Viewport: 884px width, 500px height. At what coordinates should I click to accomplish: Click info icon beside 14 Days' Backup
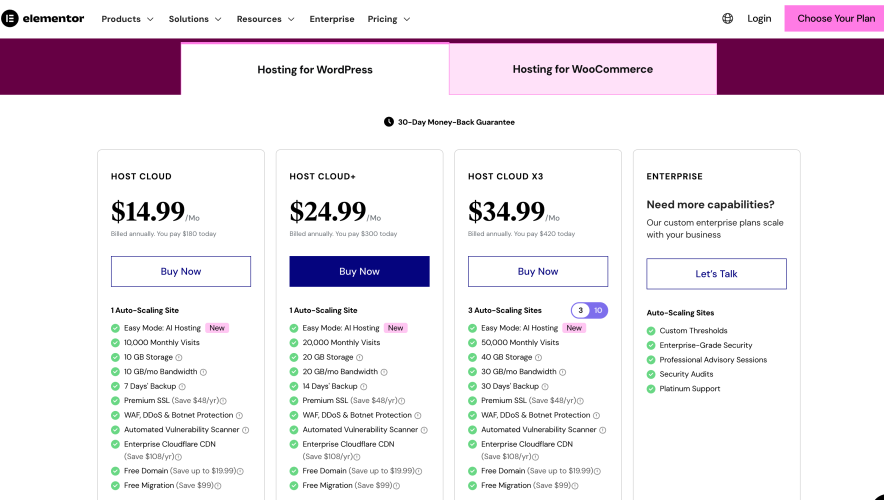click(x=364, y=387)
